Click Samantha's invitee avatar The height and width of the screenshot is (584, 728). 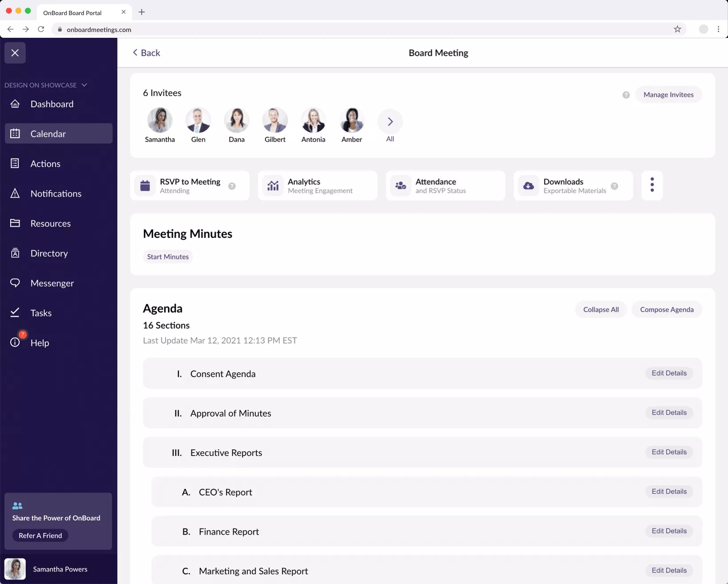(x=160, y=120)
